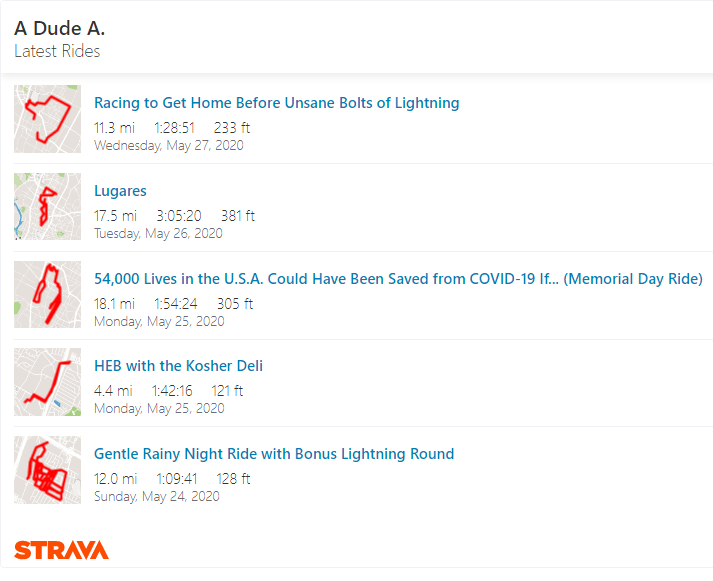Open the Gentle Rainy Night Ride map thumbnail
713x581 pixels.
pyautogui.click(x=47, y=469)
